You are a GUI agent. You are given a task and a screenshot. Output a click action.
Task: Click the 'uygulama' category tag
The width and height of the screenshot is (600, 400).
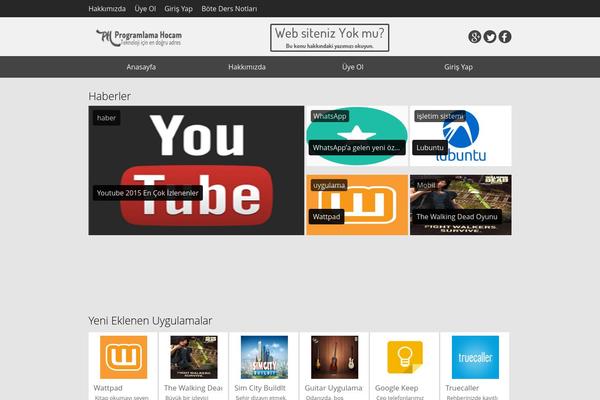[x=329, y=185]
